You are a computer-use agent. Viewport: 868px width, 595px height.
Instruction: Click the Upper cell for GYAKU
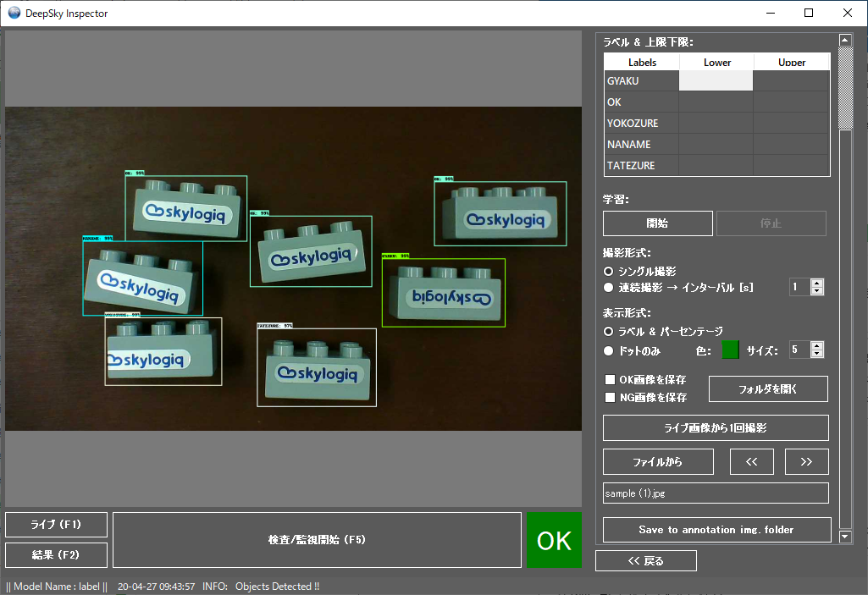tap(792, 80)
